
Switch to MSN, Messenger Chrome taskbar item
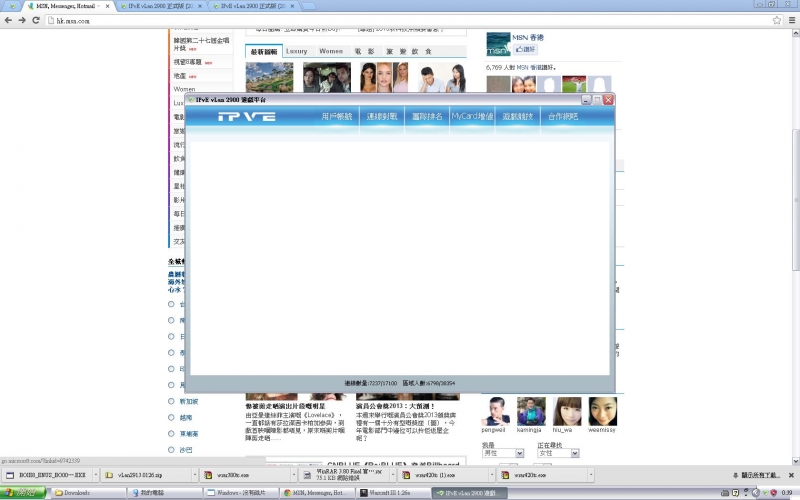coord(317,493)
